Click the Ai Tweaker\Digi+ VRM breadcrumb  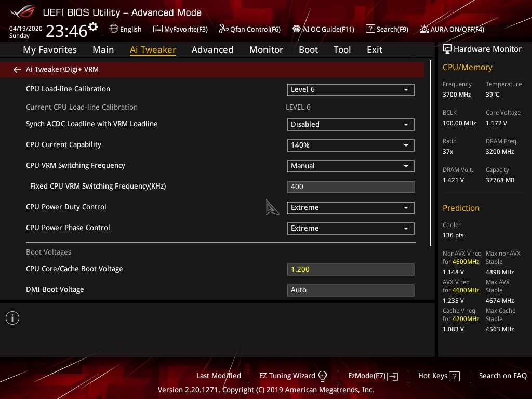tap(62, 69)
